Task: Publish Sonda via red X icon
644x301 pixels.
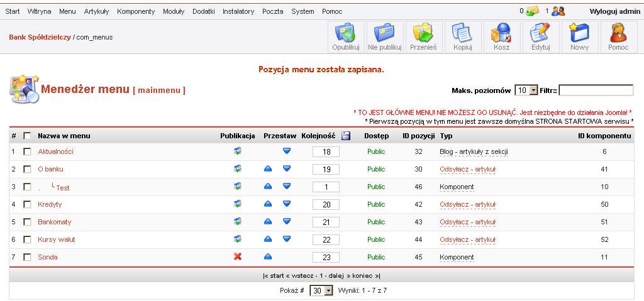Action: (x=237, y=256)
